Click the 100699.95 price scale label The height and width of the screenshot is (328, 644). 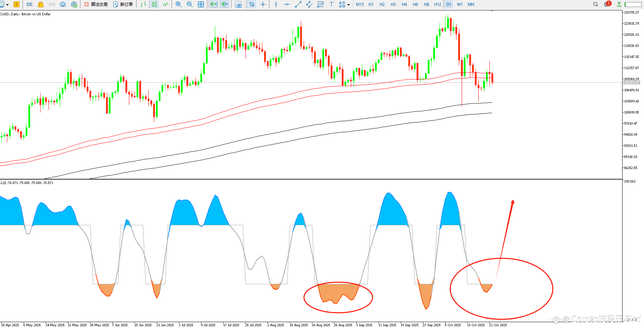(x=632, y=112)
